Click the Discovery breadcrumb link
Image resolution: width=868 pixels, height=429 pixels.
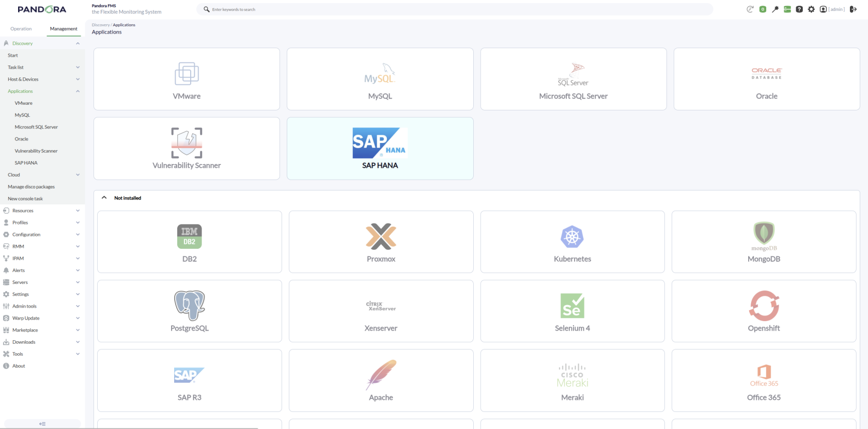coord(101,25)
